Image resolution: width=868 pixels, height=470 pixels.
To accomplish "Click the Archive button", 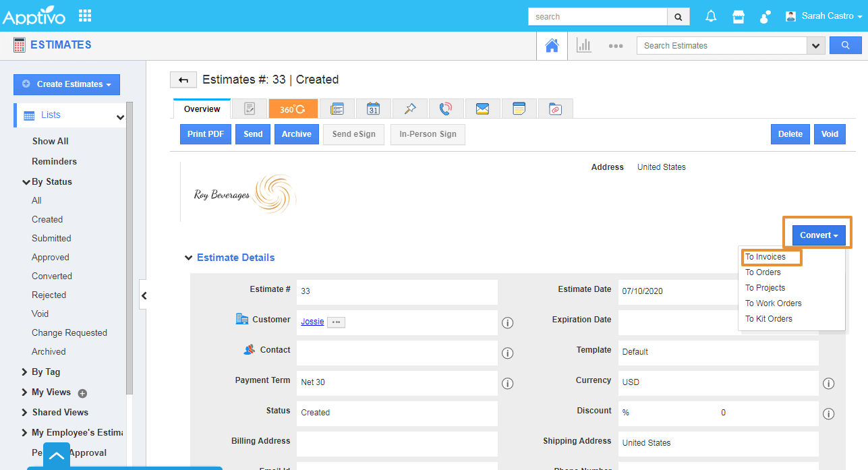I will [x=297, y=134].
